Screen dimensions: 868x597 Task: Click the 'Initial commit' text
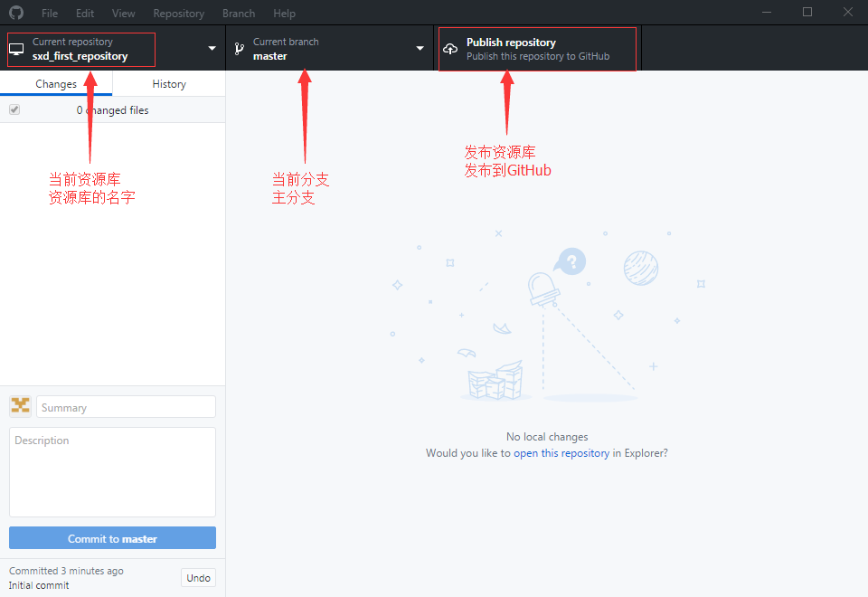[39, 585]
